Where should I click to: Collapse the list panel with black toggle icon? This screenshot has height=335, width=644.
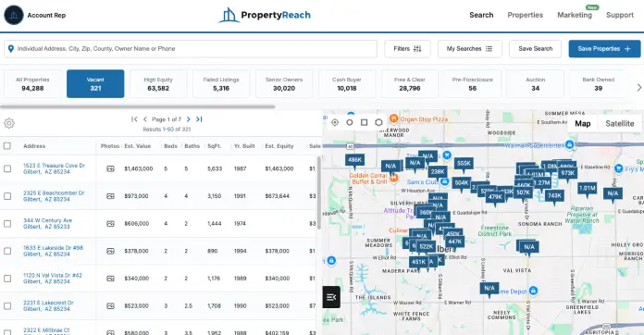coord(331,297)
